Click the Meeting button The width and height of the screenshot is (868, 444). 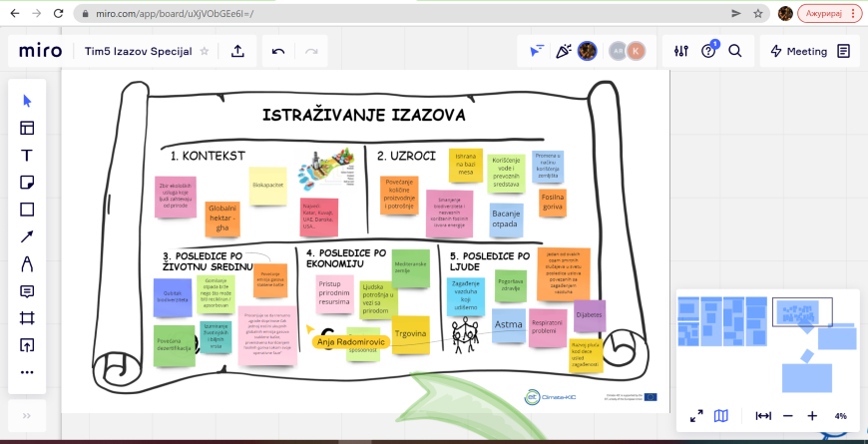click(x=797, y=51)
